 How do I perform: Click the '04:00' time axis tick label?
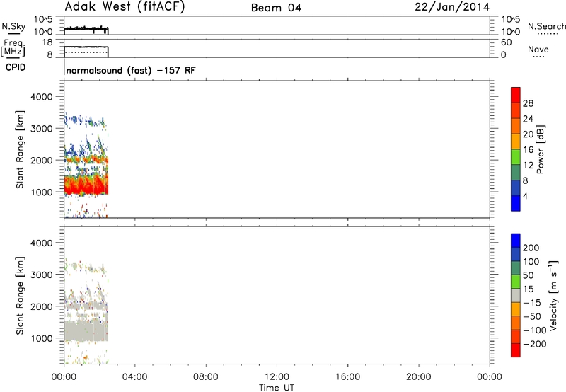(134, 377)
